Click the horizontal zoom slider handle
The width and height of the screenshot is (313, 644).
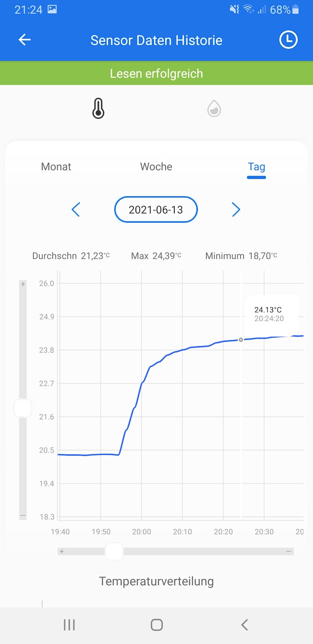114,551
